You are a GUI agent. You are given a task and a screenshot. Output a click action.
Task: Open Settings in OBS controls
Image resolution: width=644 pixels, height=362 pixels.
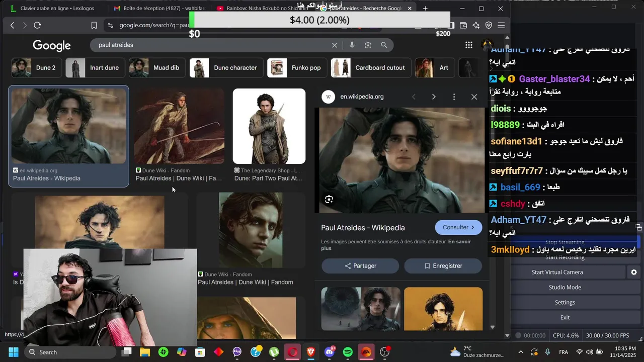coord(565,302)
